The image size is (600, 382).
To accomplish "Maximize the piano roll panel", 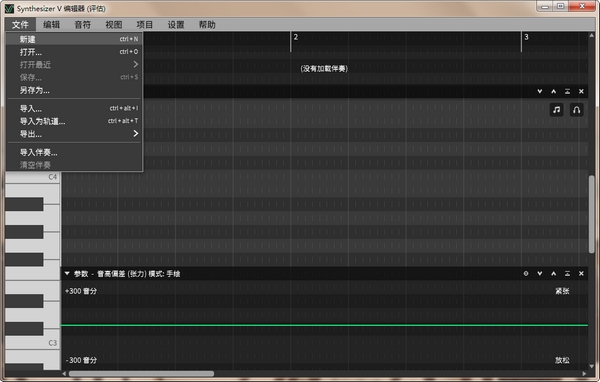I will [x=567, y=91].
